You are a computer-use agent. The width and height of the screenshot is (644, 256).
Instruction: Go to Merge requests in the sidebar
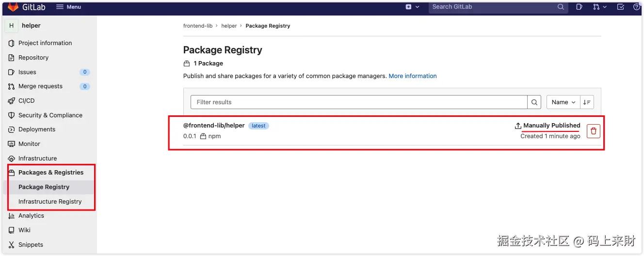point(40,86)
